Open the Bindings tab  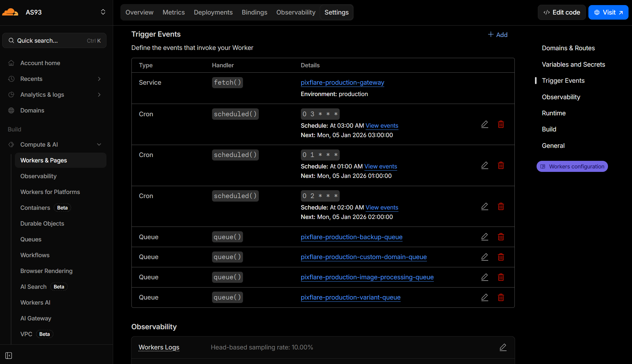tap(254, 12)
